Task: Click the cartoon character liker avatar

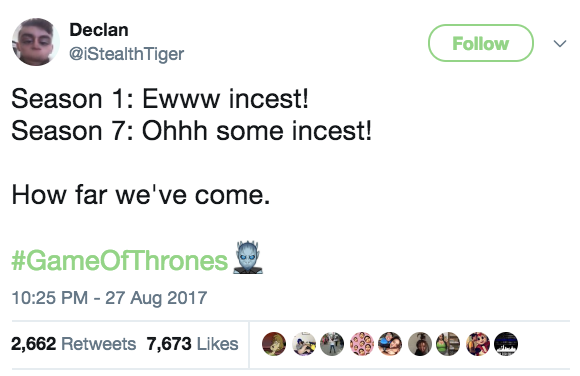Action: click(x=274, y=344)
